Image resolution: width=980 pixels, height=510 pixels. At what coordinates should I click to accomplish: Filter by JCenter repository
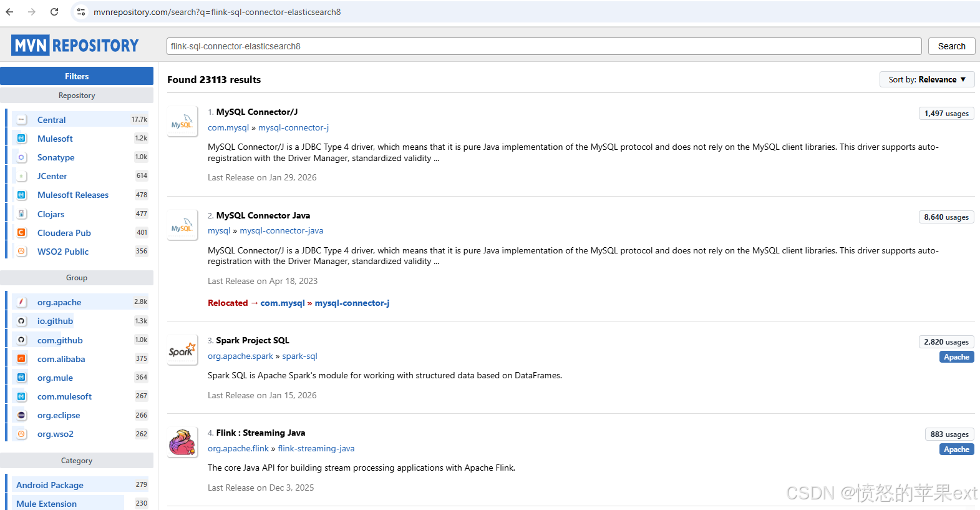[x=52, y=176]
